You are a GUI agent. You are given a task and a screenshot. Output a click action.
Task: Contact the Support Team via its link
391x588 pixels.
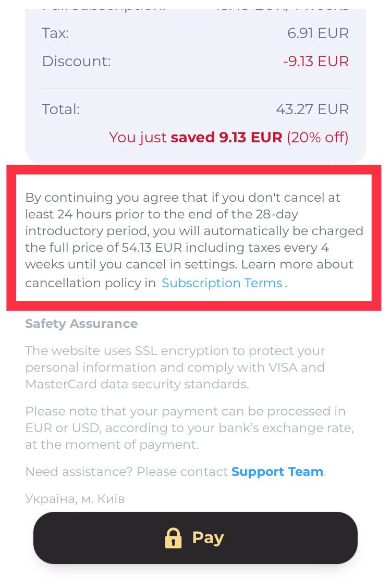point(277,471)
